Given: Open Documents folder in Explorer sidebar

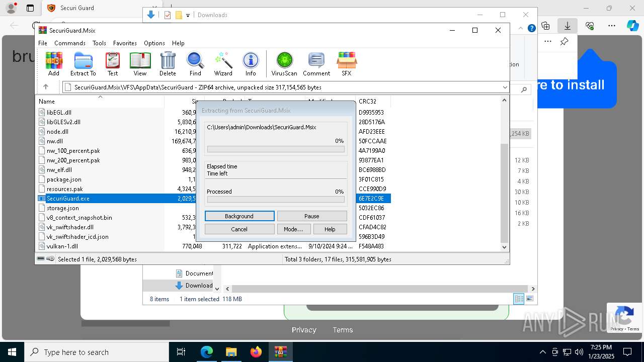Looking at the screenshot, I should pyautogui.click(x=194, y=274).
